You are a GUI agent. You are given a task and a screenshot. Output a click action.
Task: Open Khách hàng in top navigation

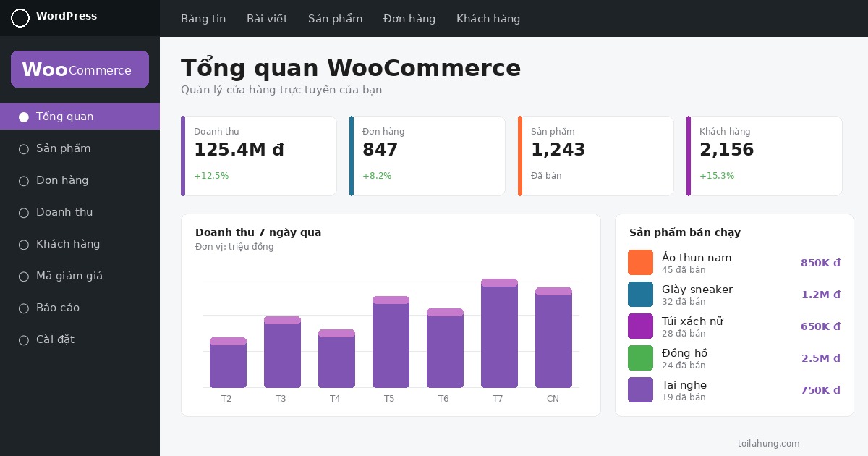(488, 19)
